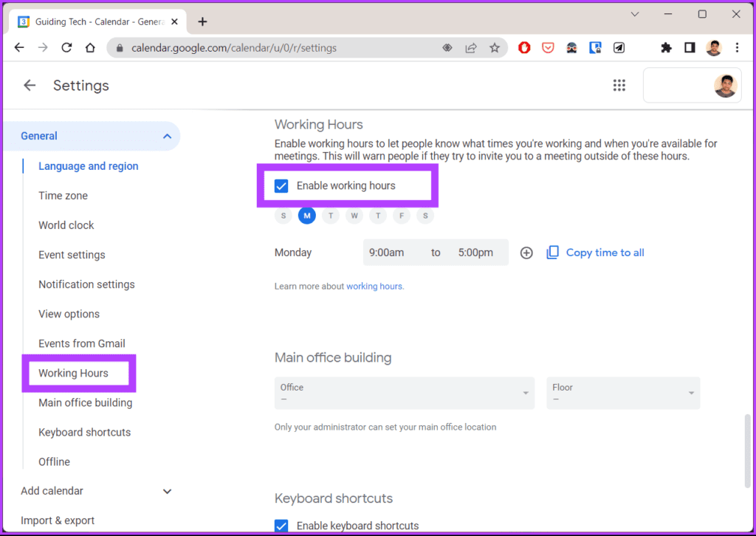Toggle Friday in working days

click(x=402, y=216)
